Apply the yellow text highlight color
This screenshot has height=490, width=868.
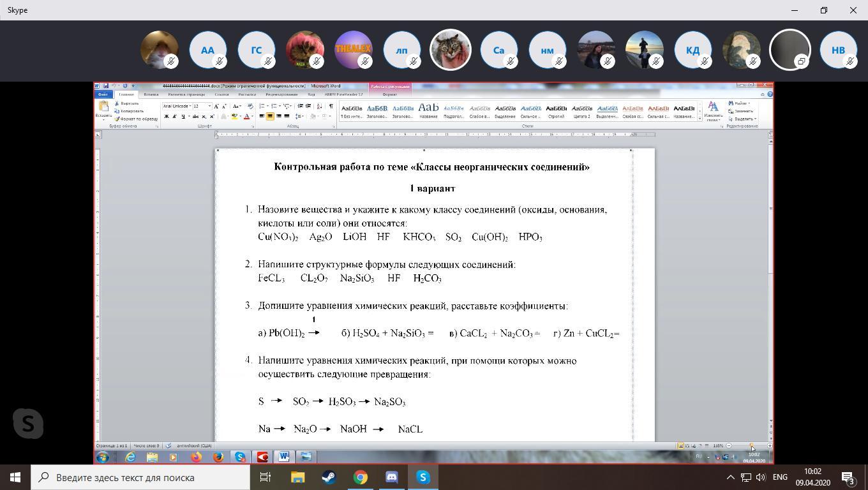[234, 116]
